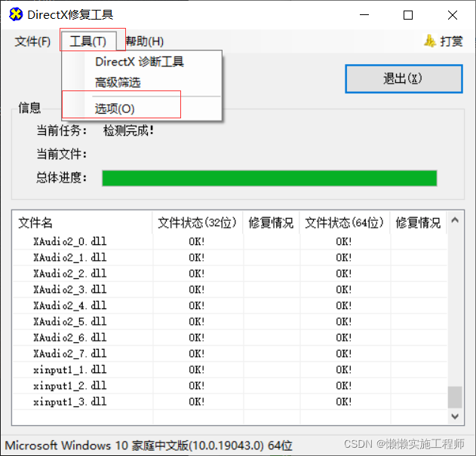Select the XAudio2_7.dll row
Screen dimensions: 476x456
point(230,353)
